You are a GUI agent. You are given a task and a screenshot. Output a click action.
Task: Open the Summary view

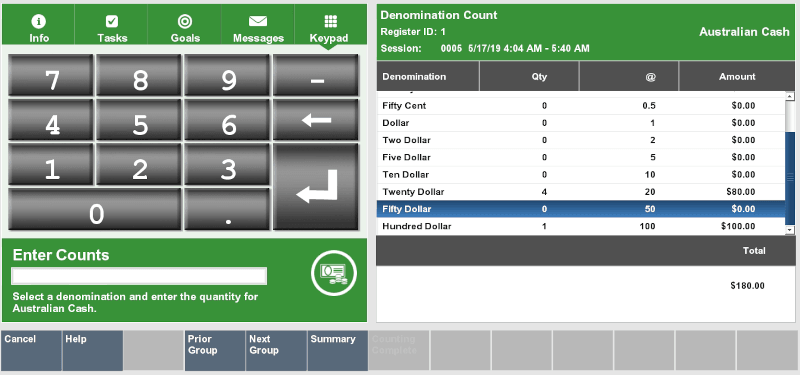[337, 351]
